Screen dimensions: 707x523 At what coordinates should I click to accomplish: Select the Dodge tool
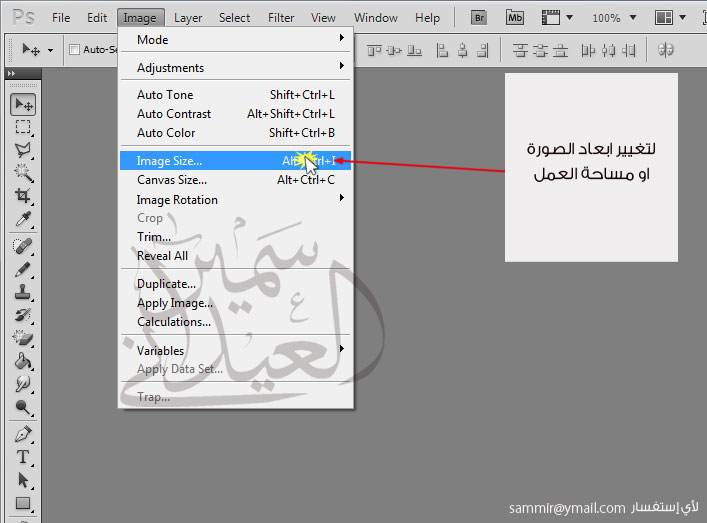pos(23,407)
